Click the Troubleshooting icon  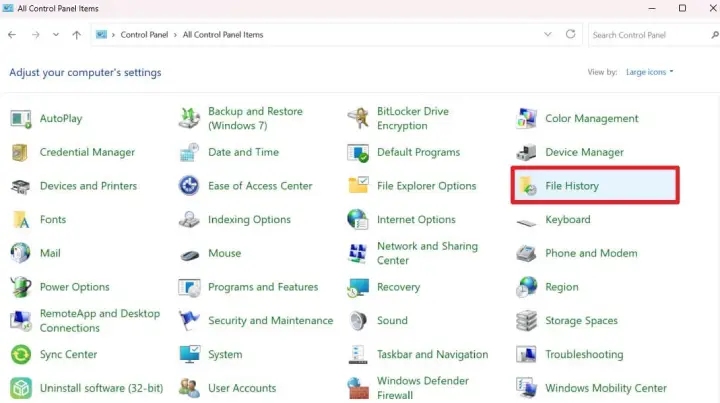point(526,354)
